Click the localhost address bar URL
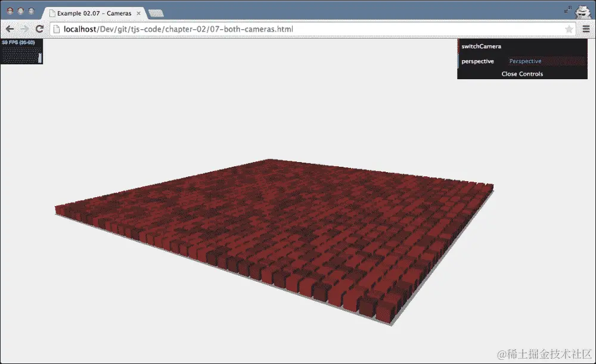596x364 pixels. pyautogui.click(x=178, y=29)
